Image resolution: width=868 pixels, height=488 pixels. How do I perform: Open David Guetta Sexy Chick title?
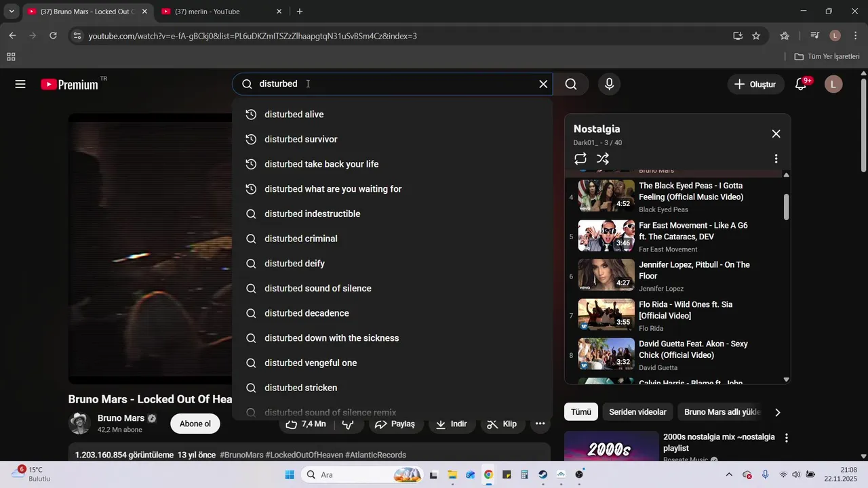click(x=693, y=349)
